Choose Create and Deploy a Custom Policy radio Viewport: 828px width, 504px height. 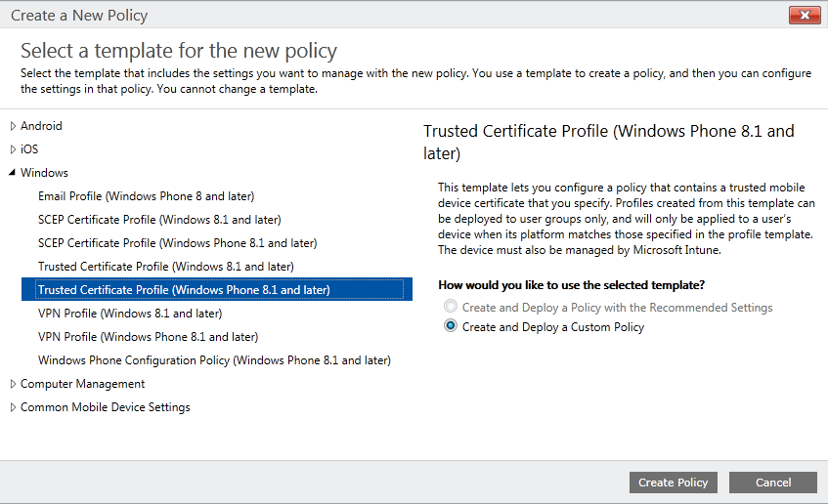[x=451, y=327]
